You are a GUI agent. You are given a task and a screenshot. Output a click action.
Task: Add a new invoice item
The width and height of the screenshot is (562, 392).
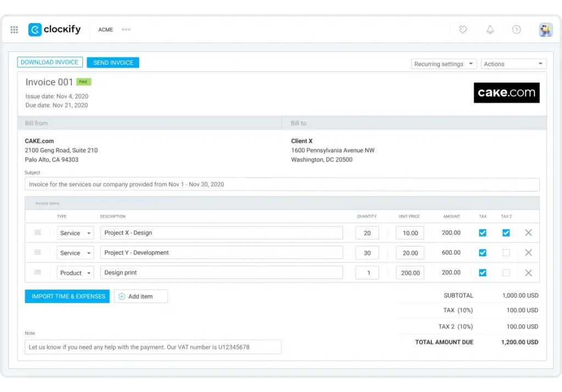click(140, 296)
